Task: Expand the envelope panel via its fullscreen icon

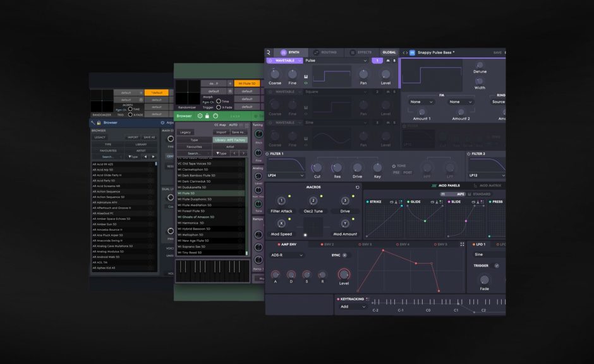Action: point(461,244)
